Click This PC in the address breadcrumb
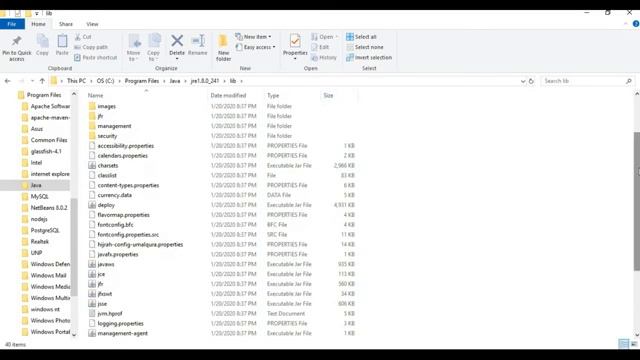This screenshot has height=360, width=640. (x=76, y=81)
